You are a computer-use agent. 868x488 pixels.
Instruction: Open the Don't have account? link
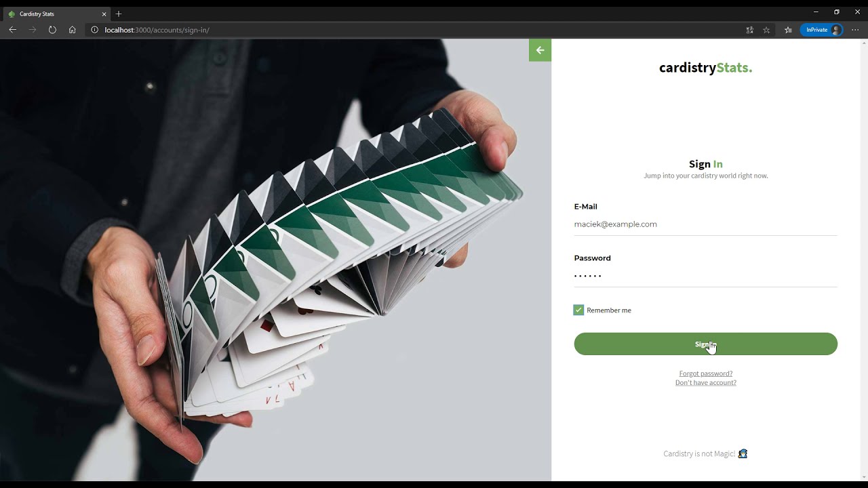[705, 382]
